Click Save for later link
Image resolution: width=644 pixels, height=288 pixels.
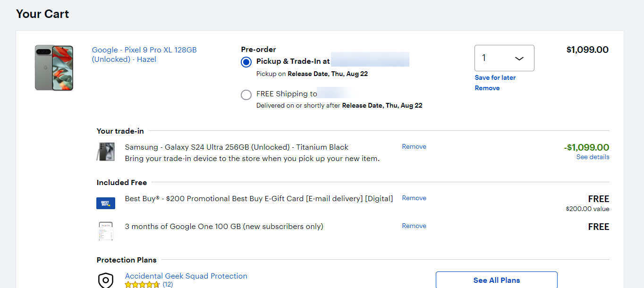point(495,77)
